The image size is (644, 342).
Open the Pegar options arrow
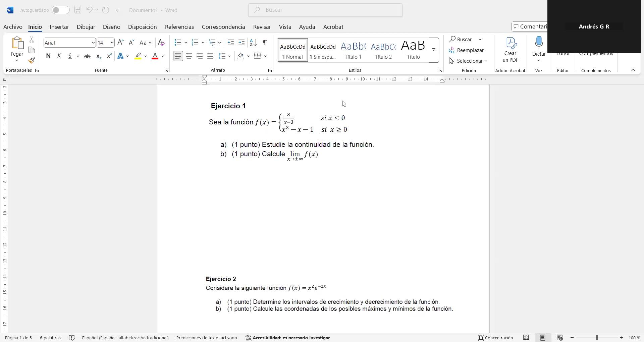17,60
